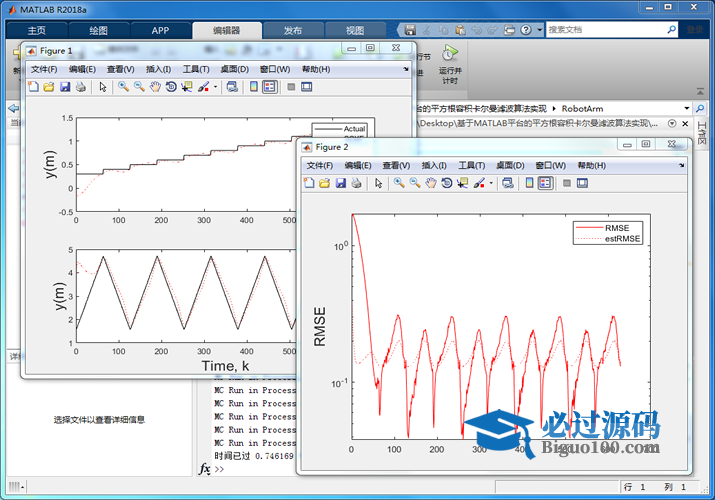Toggle the insert colorbar button in Figure 1

coord(252,87)
